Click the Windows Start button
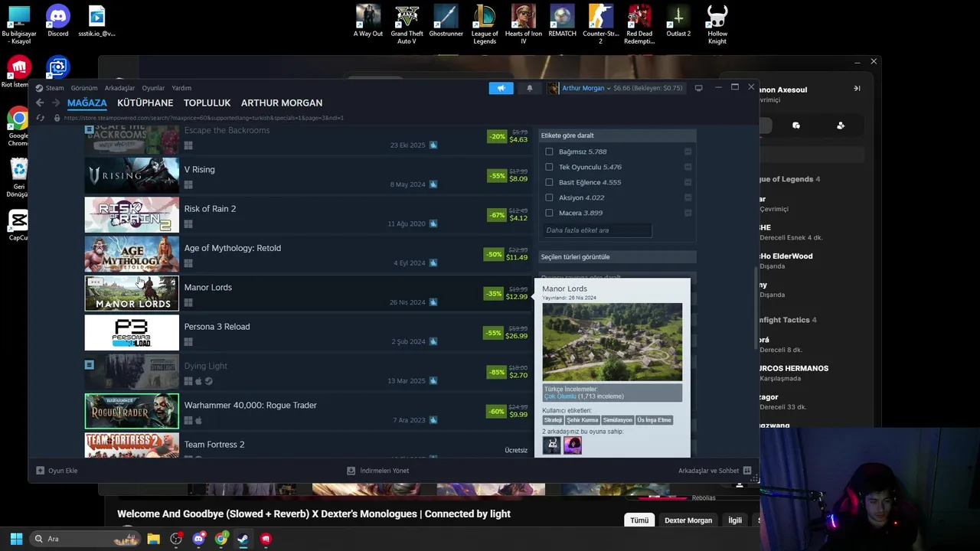 coord(16,539)
